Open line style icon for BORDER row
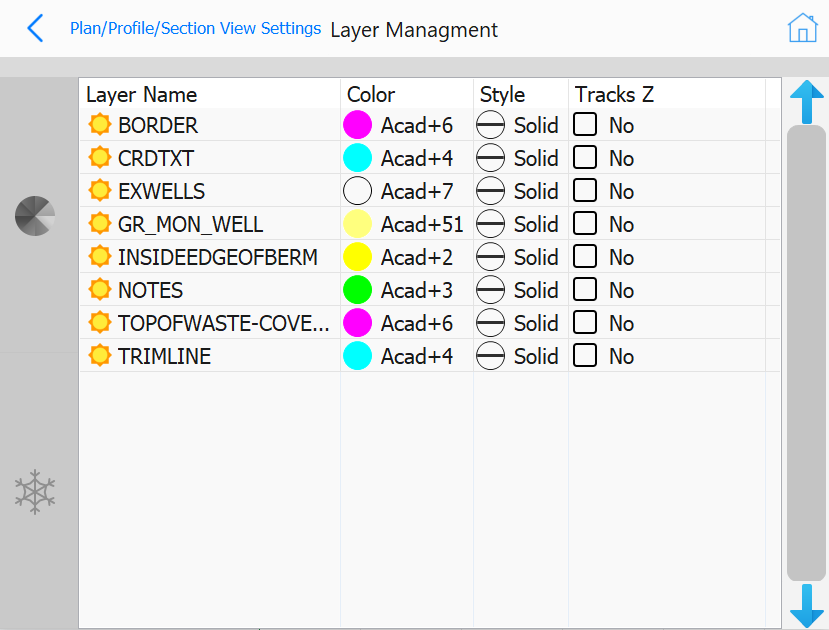 click(490, 125)
